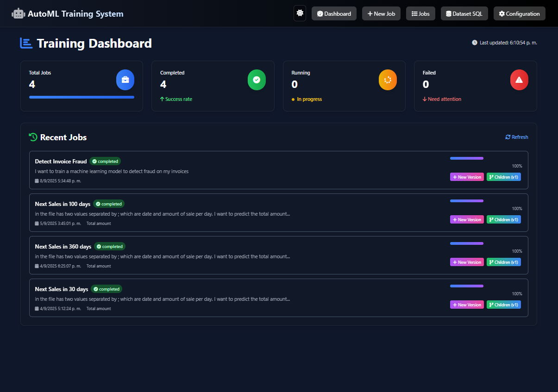Open the Dashboard nav item

pos(334,14)
